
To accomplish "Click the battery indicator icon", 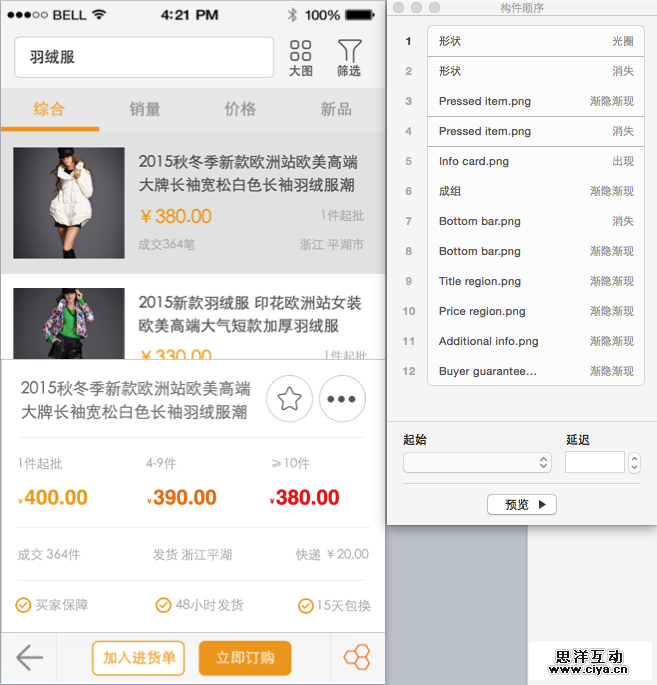I will [x=360, y=15].
